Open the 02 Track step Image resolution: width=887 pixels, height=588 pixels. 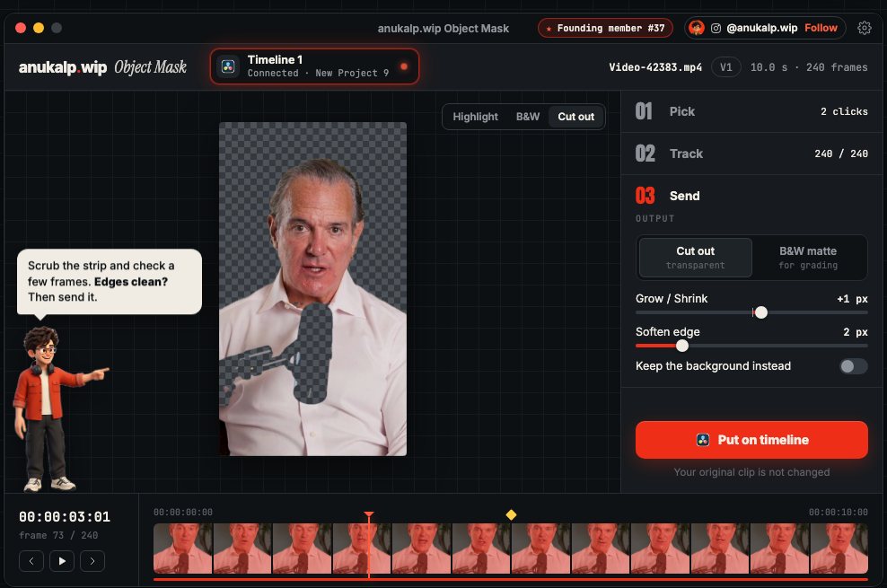point(751,154)
